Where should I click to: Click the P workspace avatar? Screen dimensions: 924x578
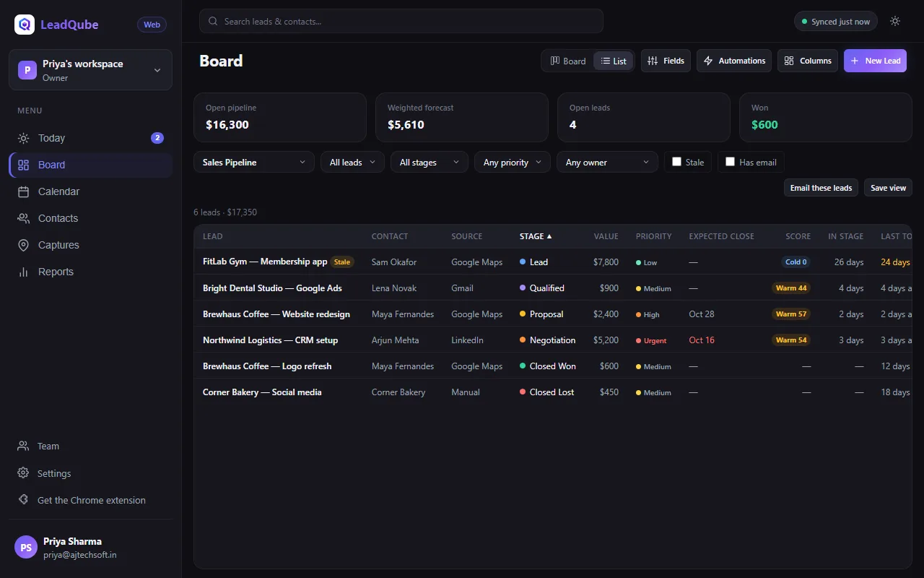[27, 70]
